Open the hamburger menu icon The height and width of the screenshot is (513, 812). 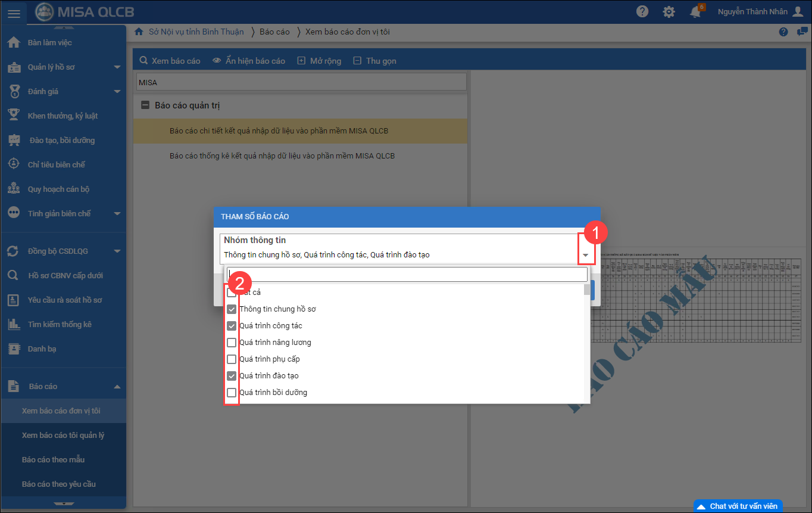(x=14, y=13)
